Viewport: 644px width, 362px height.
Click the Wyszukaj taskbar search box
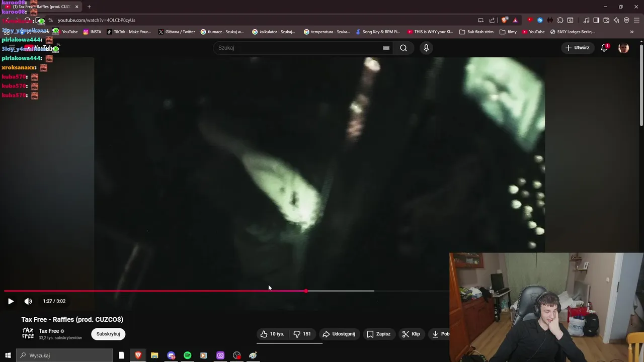click(x=64, y=355)
